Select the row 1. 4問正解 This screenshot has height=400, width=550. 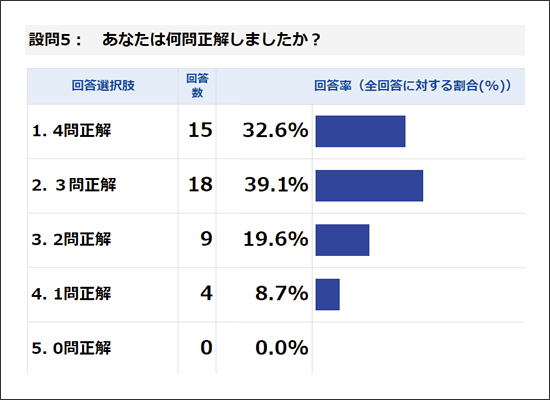(276, 131)
